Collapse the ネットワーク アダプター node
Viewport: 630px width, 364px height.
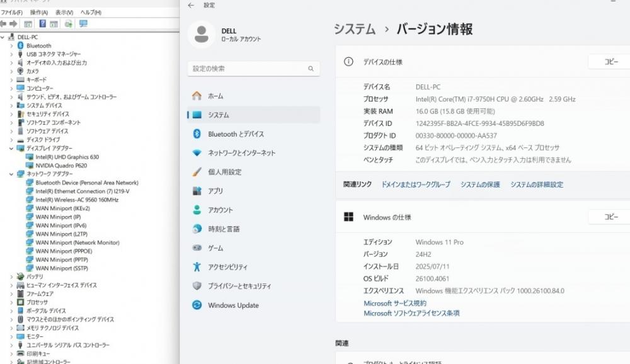pos(11,174)
